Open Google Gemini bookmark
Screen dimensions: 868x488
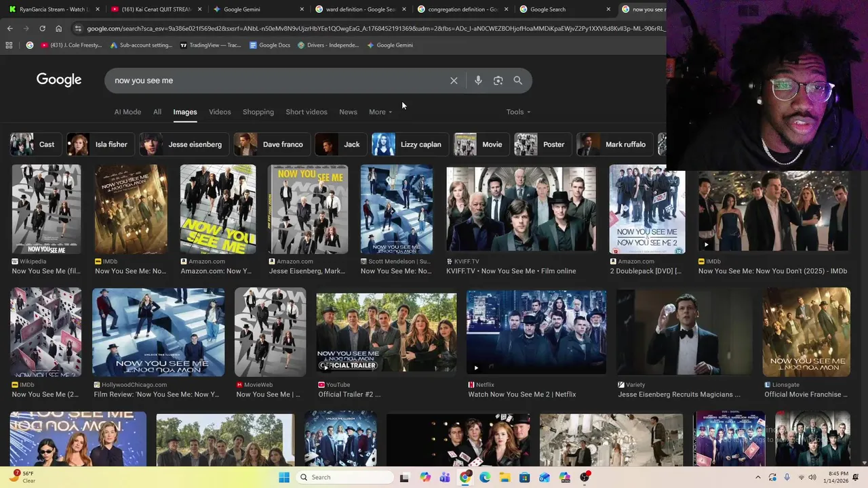click(390, 45)
